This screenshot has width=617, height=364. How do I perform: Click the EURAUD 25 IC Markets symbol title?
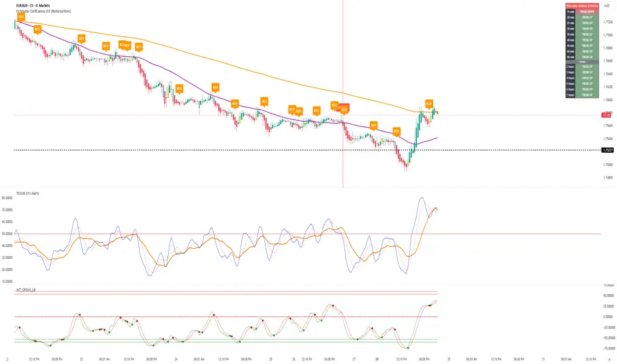tap(33, 5)
